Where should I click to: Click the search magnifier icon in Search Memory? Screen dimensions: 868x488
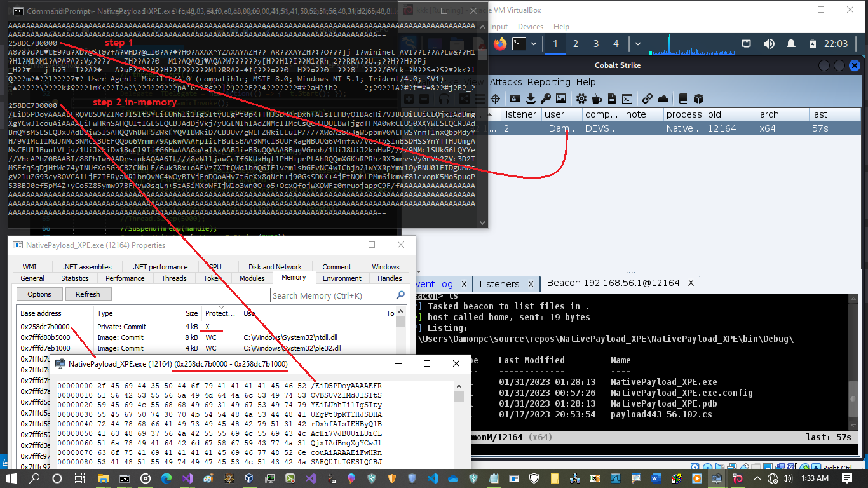click(x=400, y=295)
